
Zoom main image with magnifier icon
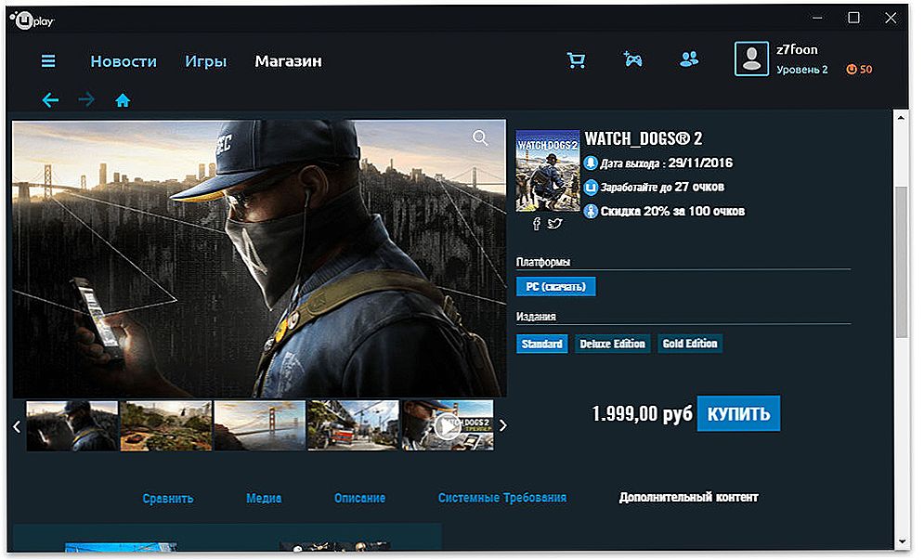click(480, 138)
